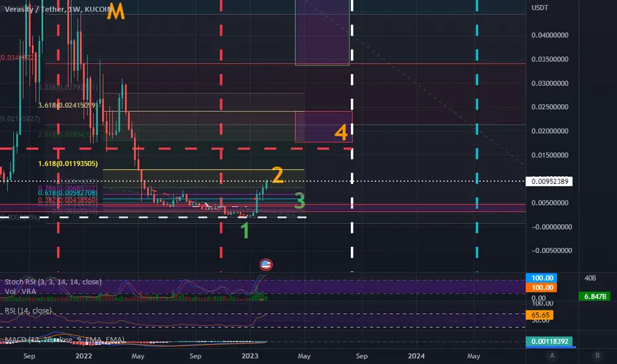Select the RSI (14, close) legend
The width and height of the screenshot is (617, 364).
pyautogui.click(x=28, y=310)
